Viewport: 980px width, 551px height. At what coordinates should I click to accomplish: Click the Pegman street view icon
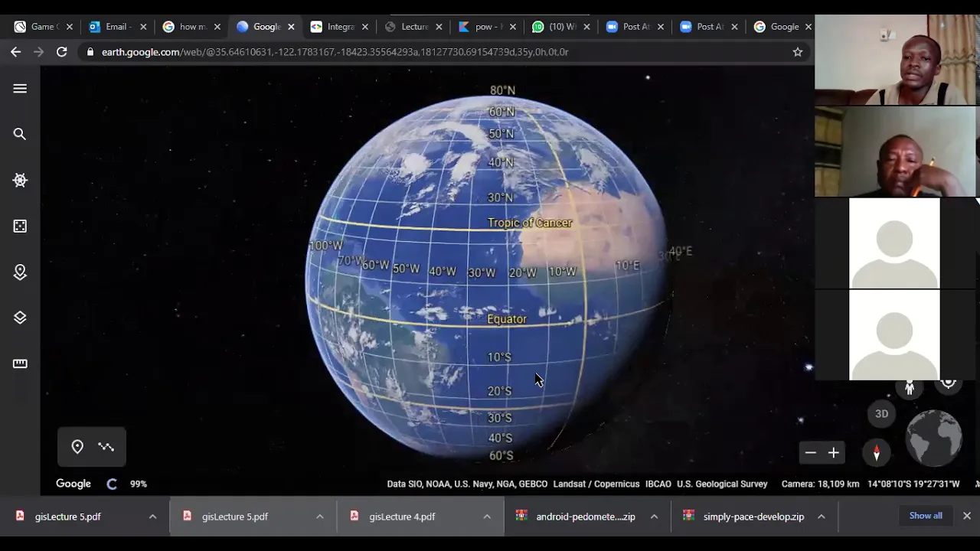click(x=910, y=386)
